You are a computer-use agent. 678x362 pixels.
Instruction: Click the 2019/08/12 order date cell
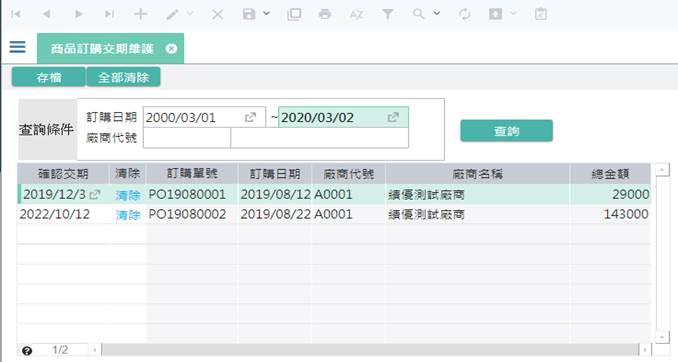275,195
